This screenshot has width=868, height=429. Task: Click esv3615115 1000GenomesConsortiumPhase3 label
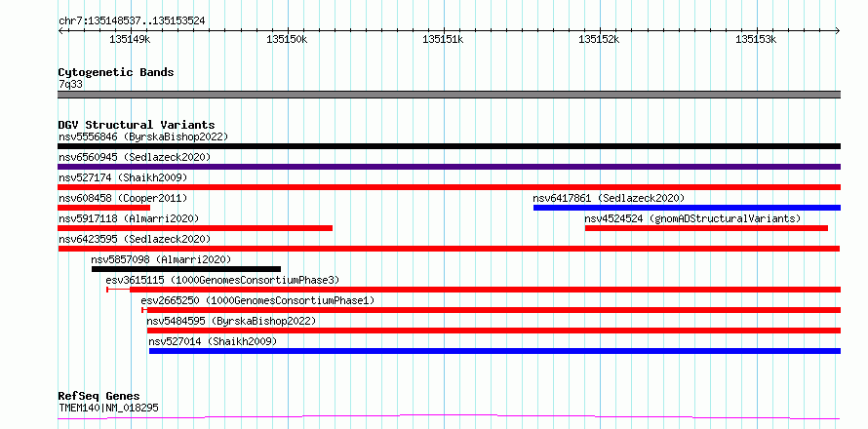coord(222,280)
